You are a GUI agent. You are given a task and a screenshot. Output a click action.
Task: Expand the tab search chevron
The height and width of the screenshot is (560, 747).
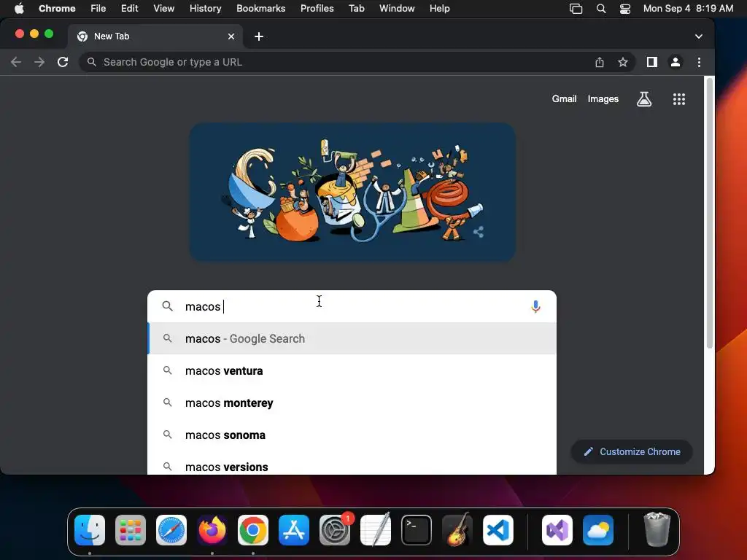(x=698, y=36)
